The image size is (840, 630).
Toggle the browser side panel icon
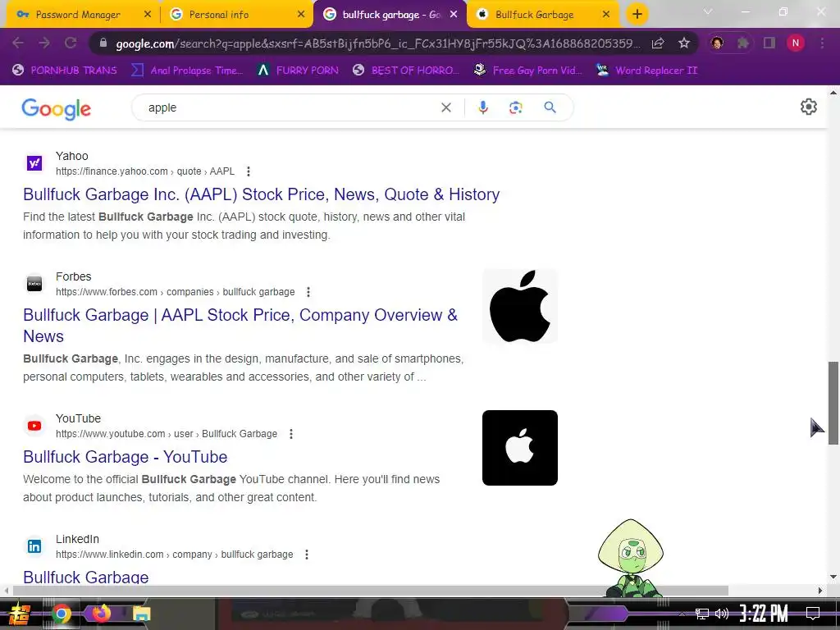tap(769, 43)
